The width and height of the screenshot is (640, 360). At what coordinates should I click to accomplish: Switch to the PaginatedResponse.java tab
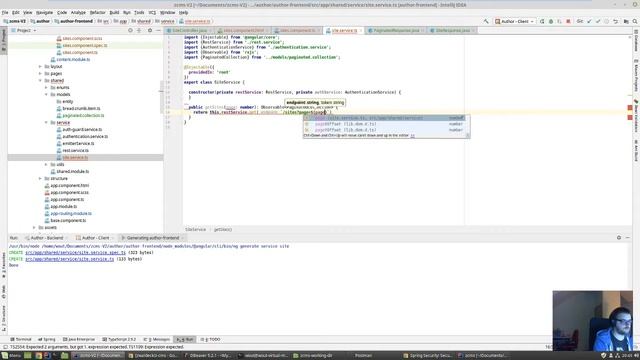[x=395, y=31]
